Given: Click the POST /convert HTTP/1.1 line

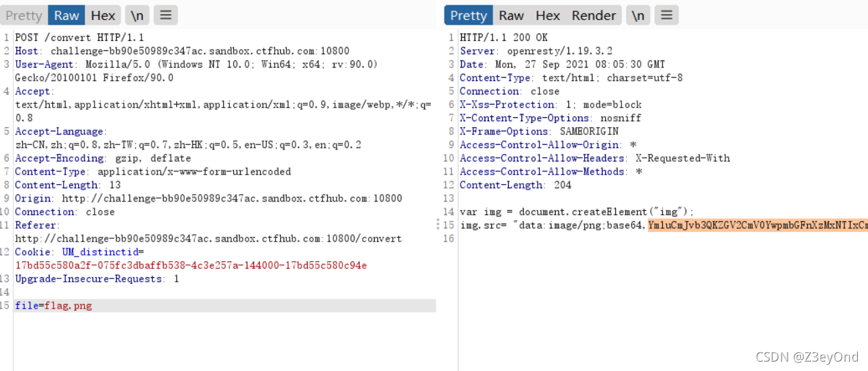Looking at the screenshot, I should tap(80, 38).
